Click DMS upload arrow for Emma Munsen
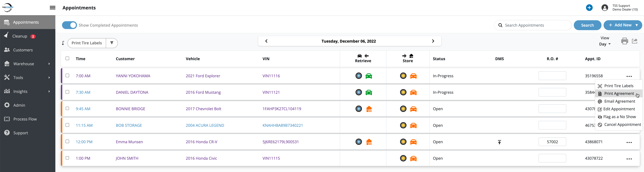The width and height of the screenshot is (644, 172). (499, 142)
